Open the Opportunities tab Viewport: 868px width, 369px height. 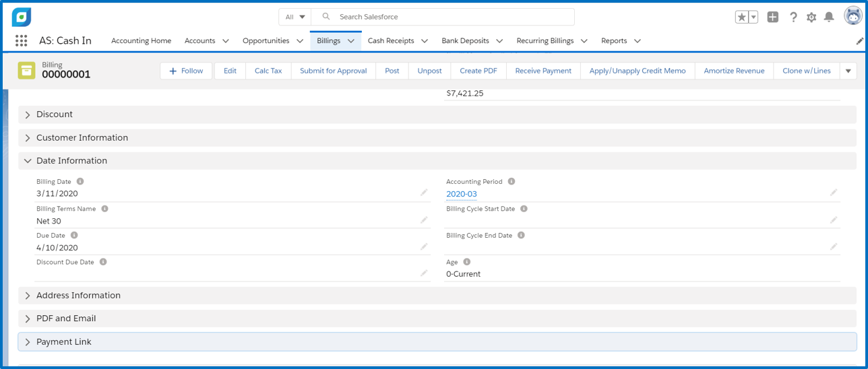[x=266, y=41]
